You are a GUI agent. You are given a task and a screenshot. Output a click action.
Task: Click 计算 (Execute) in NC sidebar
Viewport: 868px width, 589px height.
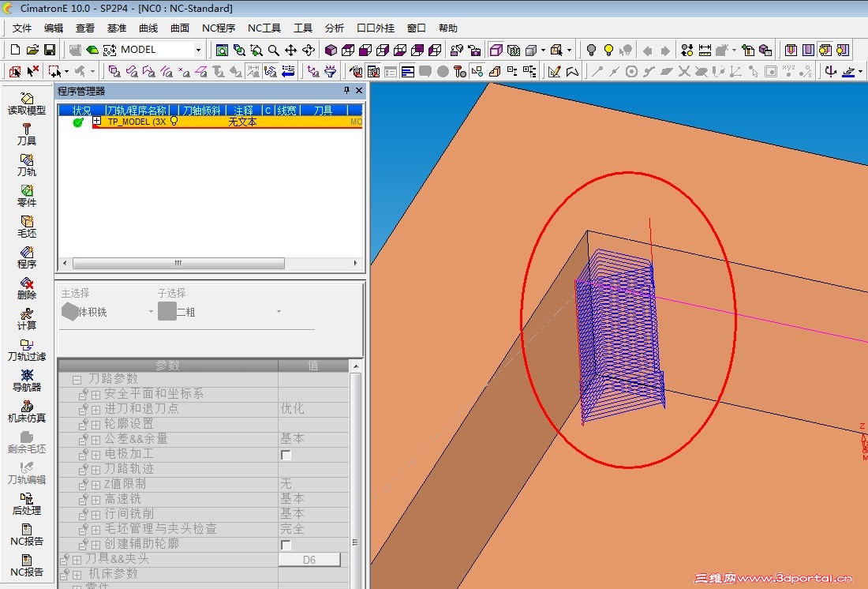(x=27, y=320)
